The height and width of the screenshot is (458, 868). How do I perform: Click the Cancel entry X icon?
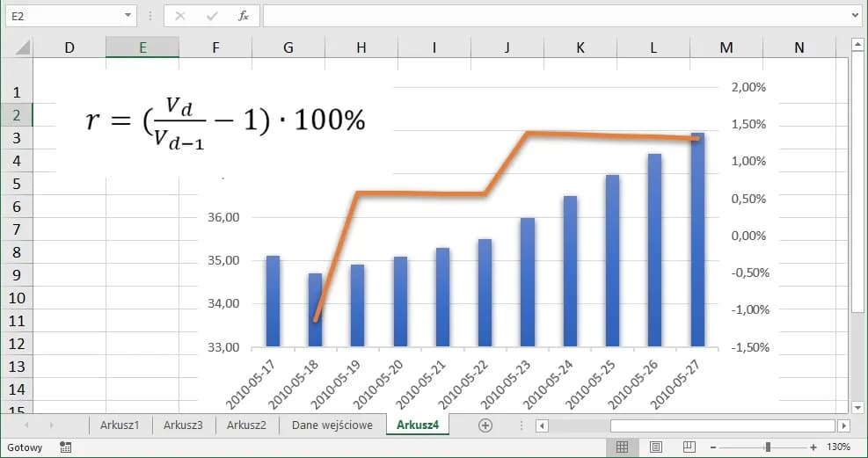pyautogui.click(x=180, y=16)
